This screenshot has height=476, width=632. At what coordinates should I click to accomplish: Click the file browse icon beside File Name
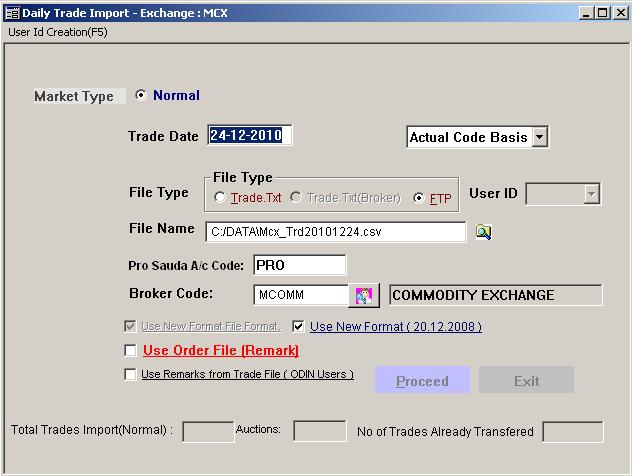click(484, 232)
